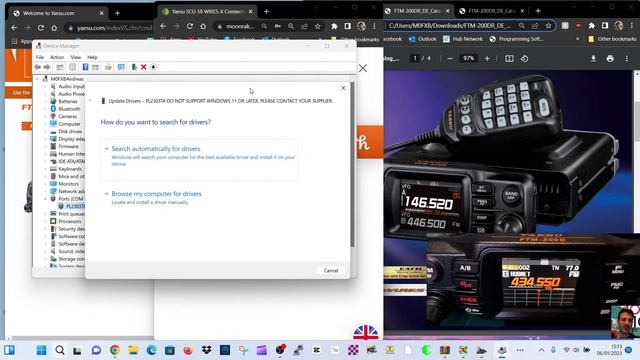Open View menu in Device Manager
This screenshot has height=360, width=640.
click(76, 57)
